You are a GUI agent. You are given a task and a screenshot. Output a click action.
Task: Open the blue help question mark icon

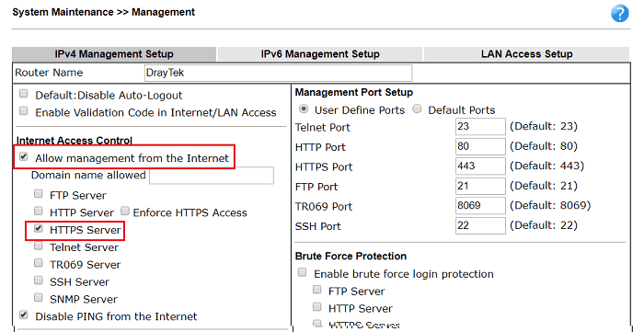(619, 14)
